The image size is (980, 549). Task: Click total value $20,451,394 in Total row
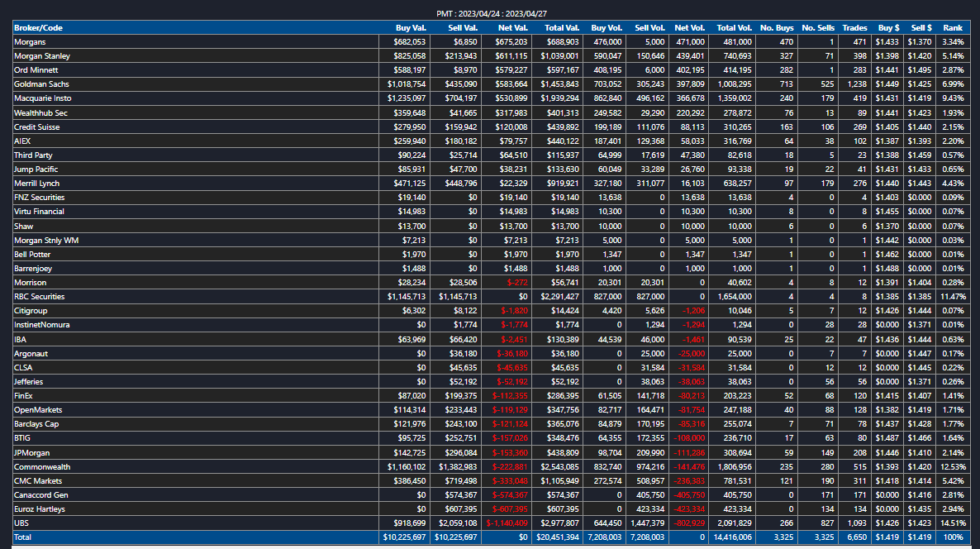pos(558,537)
